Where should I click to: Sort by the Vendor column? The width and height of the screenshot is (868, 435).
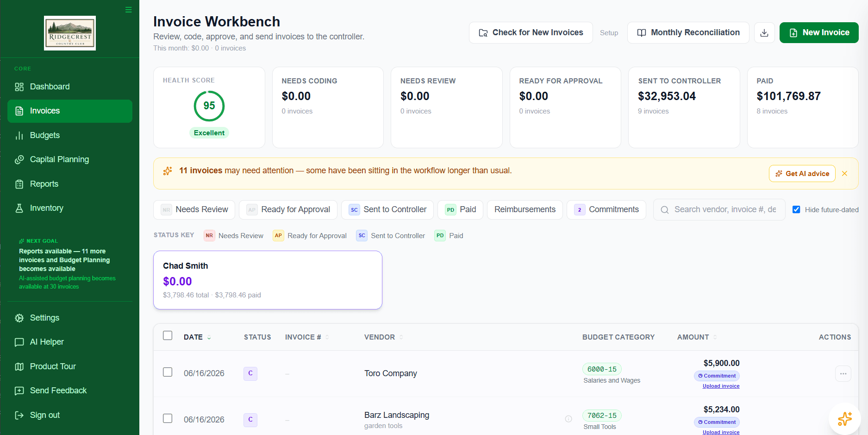tap(383, 337)
